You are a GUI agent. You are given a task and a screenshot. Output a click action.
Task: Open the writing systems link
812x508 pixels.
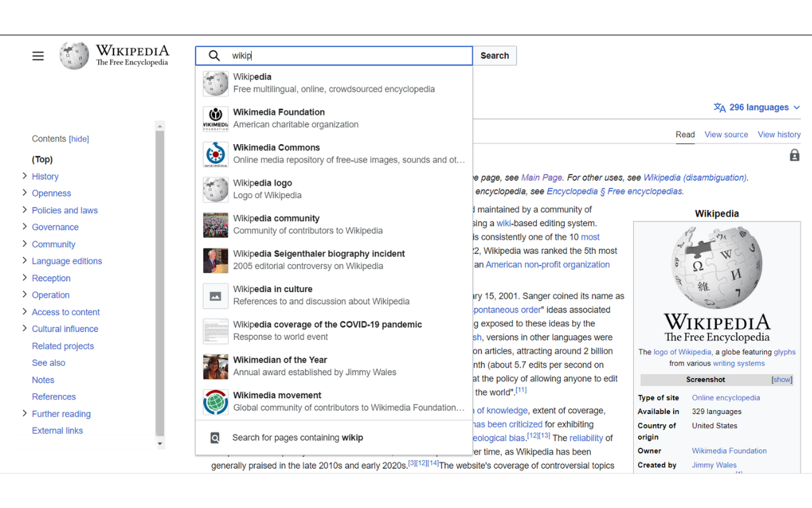739,364
